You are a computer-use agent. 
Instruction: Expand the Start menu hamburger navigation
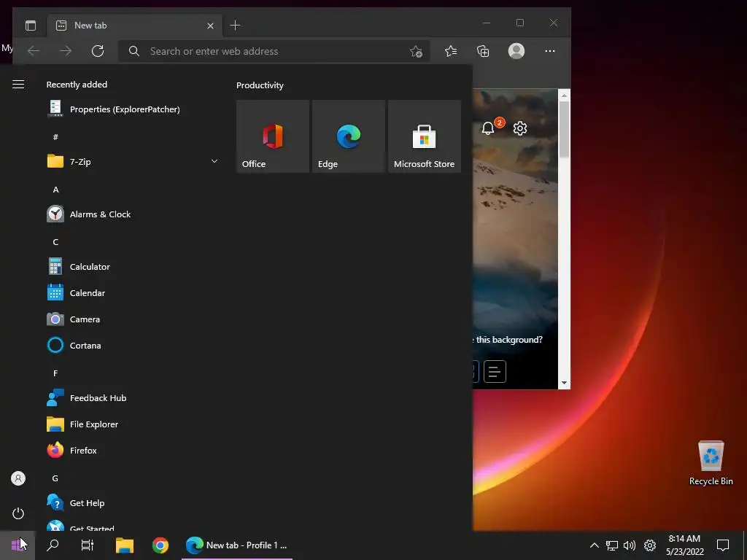point(18,85)
